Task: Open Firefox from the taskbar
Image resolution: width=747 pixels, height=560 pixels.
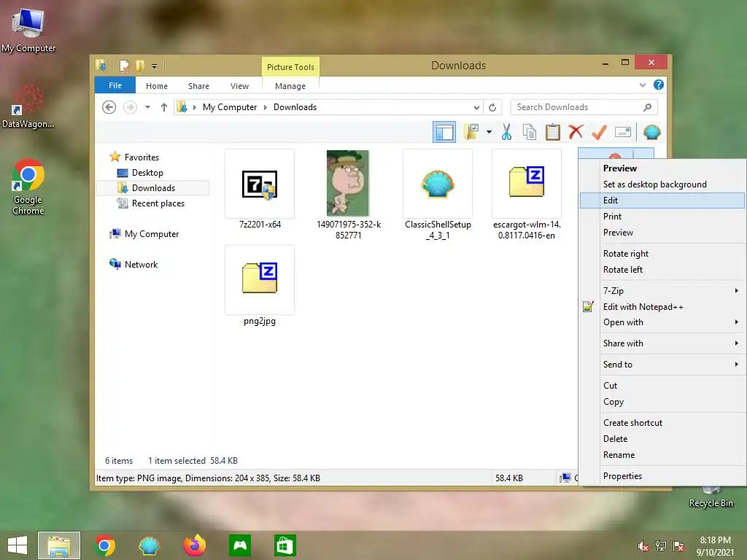Action: click(194, 545)
